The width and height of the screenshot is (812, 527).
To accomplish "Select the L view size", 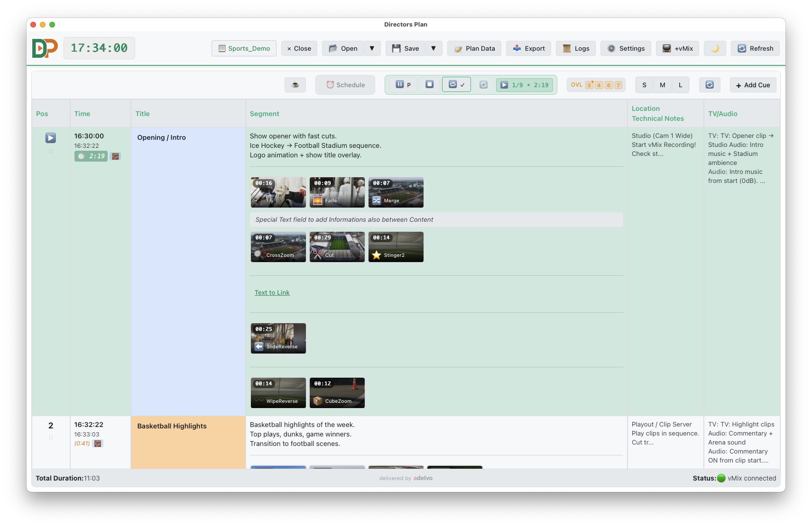I will pos(681,85).
